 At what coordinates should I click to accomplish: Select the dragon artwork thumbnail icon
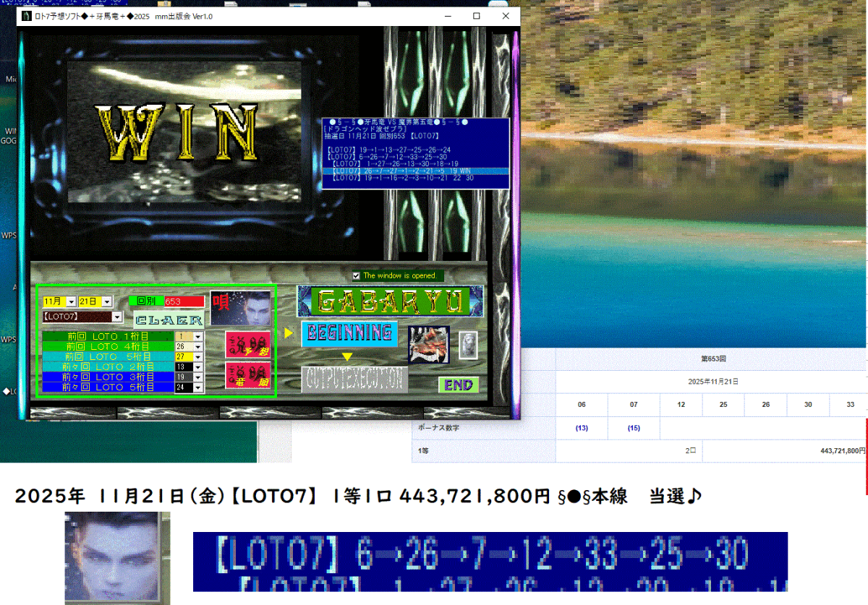428,343
